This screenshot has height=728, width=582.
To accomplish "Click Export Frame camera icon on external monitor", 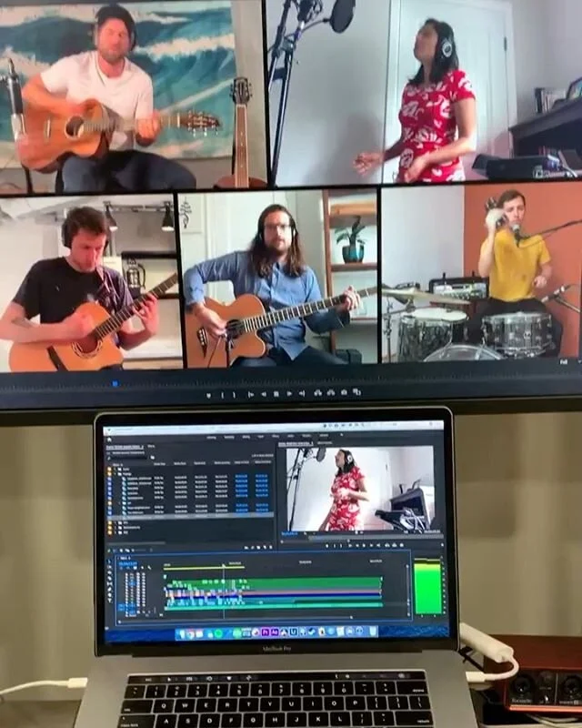I will [x=344, y=393].
